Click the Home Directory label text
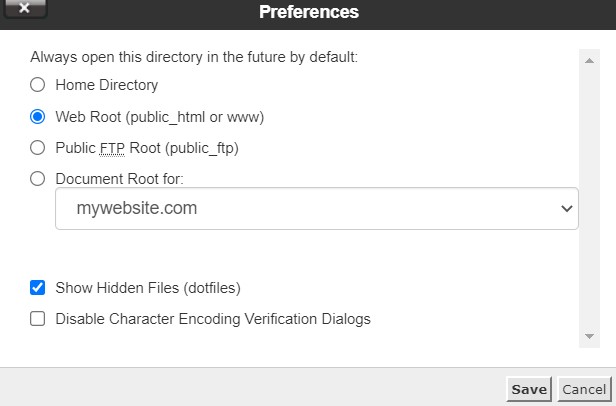The width and height of the screenshot is (616, 406). coord(107,85)
